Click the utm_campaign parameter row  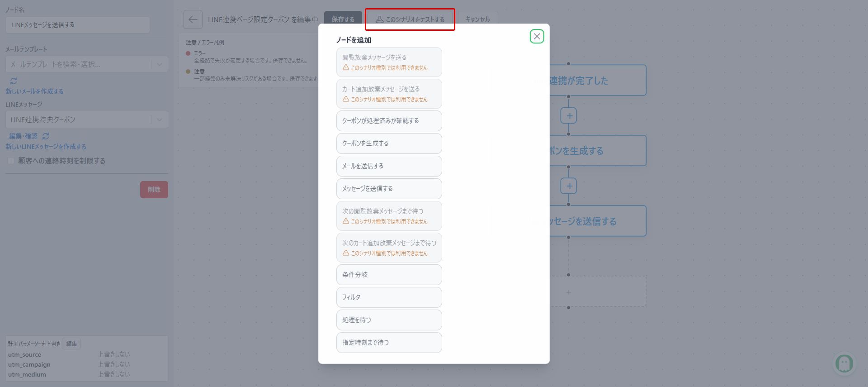point(87,364)
